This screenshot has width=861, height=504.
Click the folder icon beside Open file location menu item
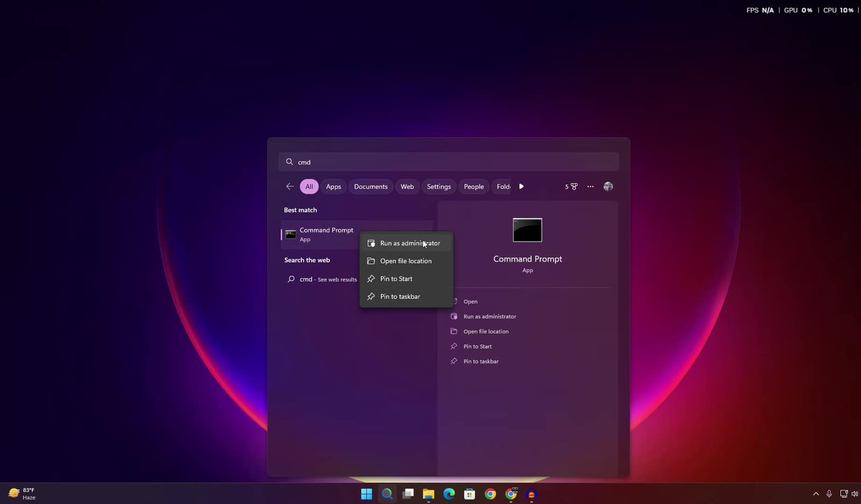point(371,261)
